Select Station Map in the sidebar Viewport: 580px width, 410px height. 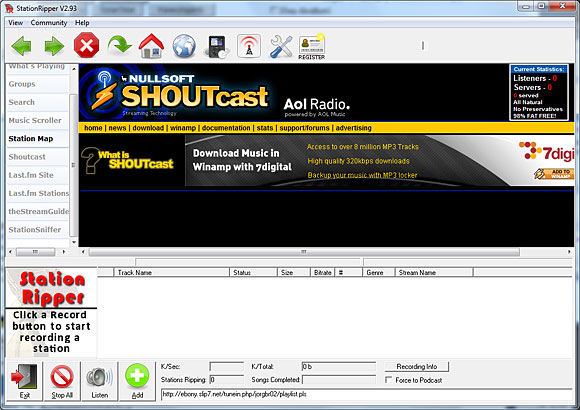coord(31,139)
